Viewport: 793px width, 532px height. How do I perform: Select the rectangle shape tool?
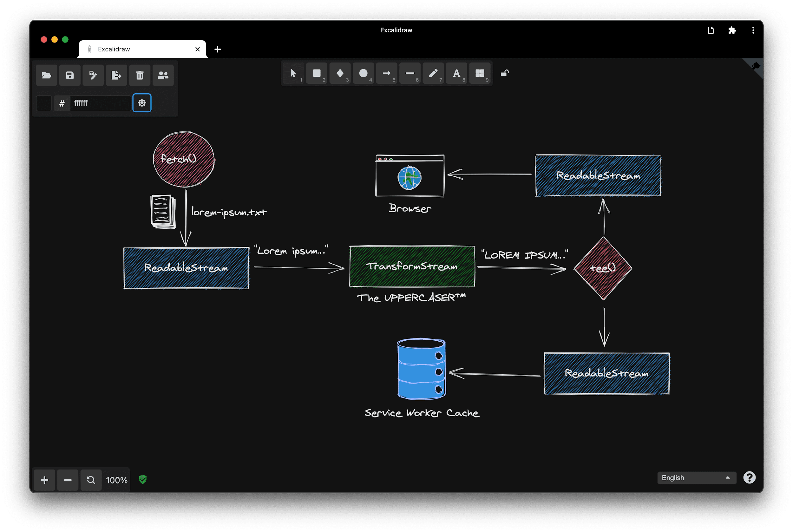click(316, 73)
